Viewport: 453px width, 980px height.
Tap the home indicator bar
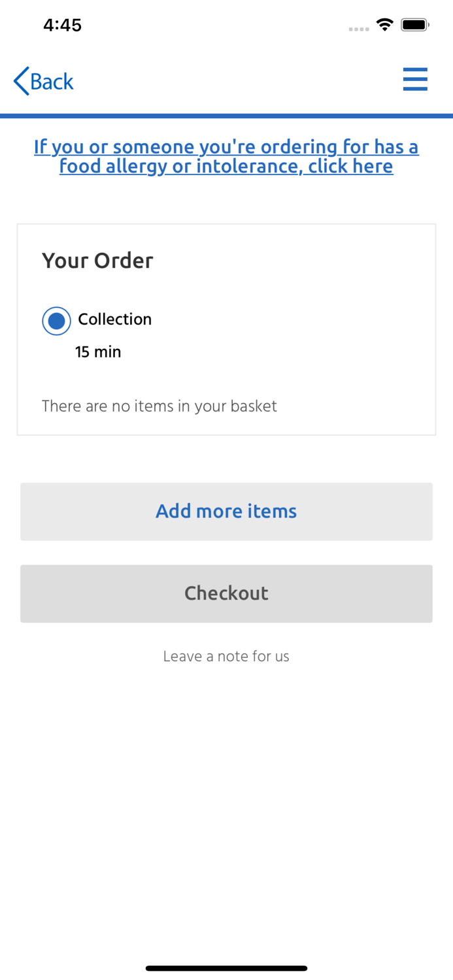coord(226,968)
